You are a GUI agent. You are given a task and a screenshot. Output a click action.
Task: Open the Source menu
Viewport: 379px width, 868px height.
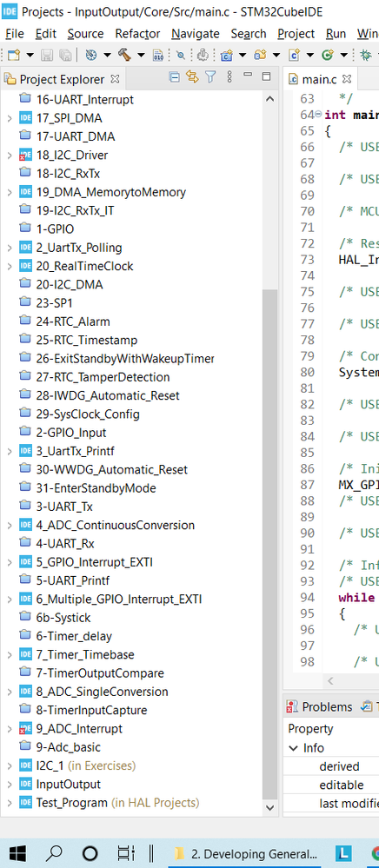[85, 34]
